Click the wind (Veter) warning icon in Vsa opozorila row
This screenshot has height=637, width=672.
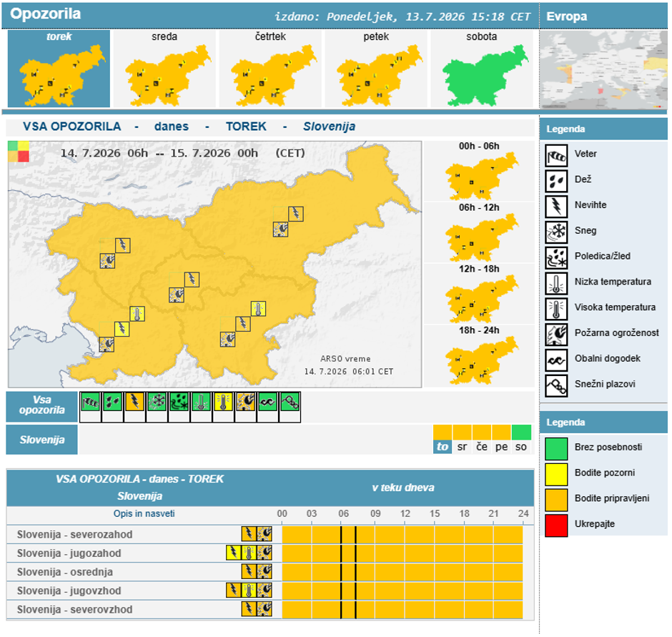pos(90,402)
